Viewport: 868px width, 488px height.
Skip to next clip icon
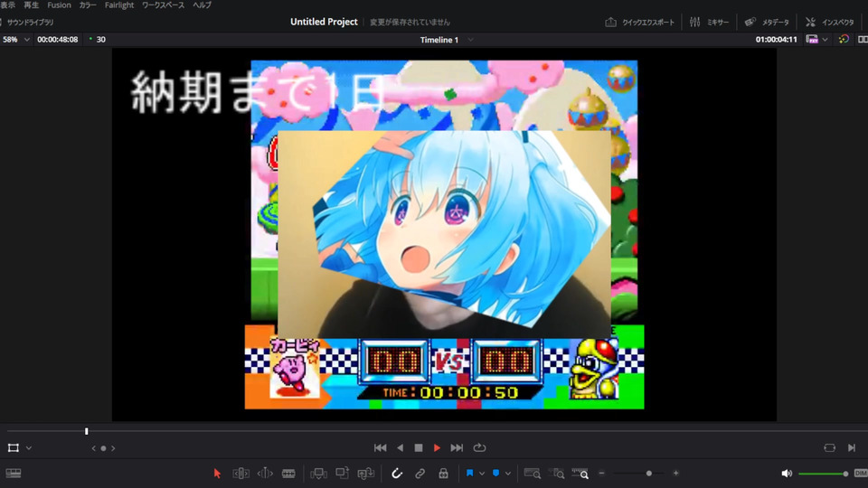tap(852, 447)
